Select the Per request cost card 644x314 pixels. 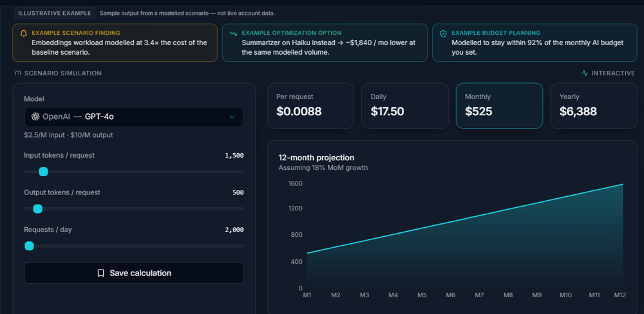tap(310, 106)
